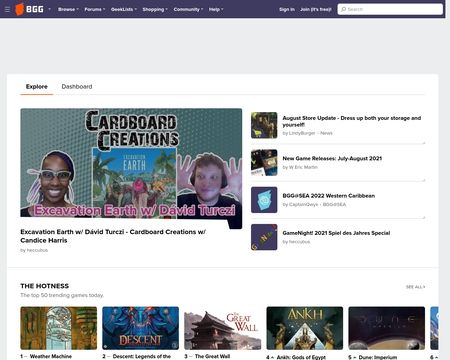Click The Great Wall title text

pos(212,356)
